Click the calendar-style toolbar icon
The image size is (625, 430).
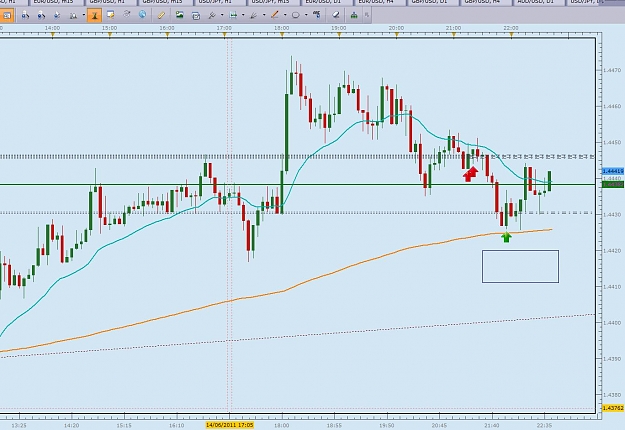(196, 16)
